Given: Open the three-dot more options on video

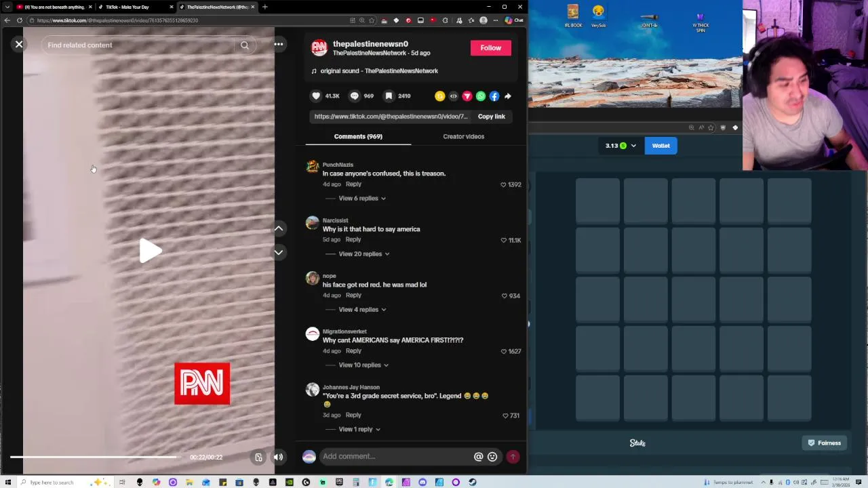Looking at the screenshot, I should point(279,44).
